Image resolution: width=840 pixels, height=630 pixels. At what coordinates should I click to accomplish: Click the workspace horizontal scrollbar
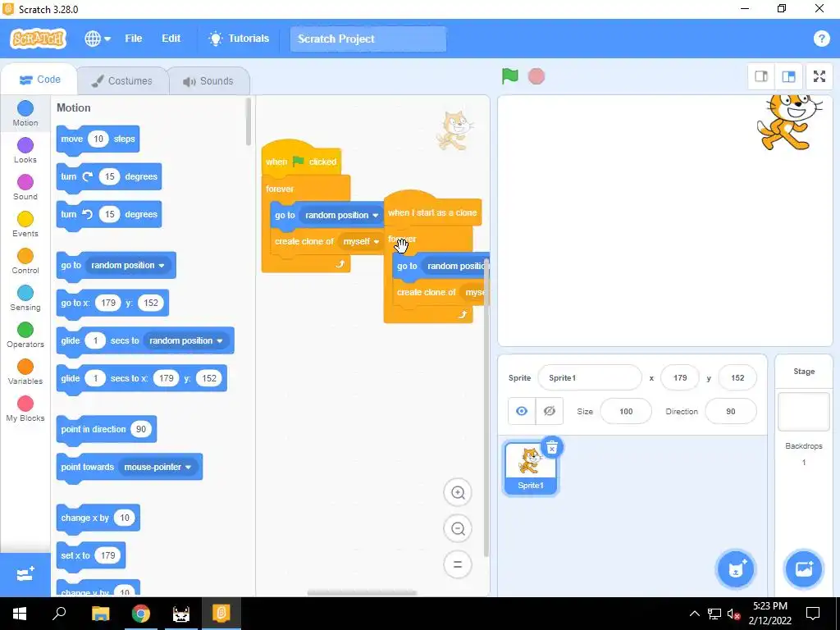coord(362,592)
